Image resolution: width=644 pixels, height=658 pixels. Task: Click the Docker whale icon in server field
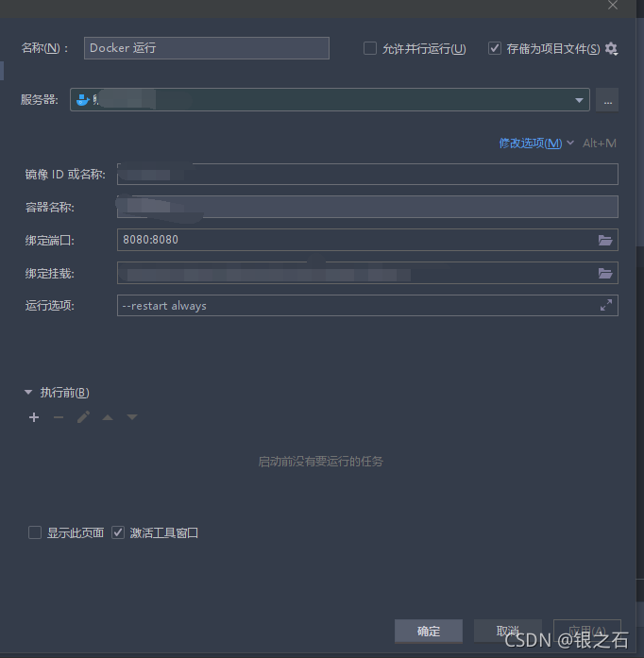83,99
